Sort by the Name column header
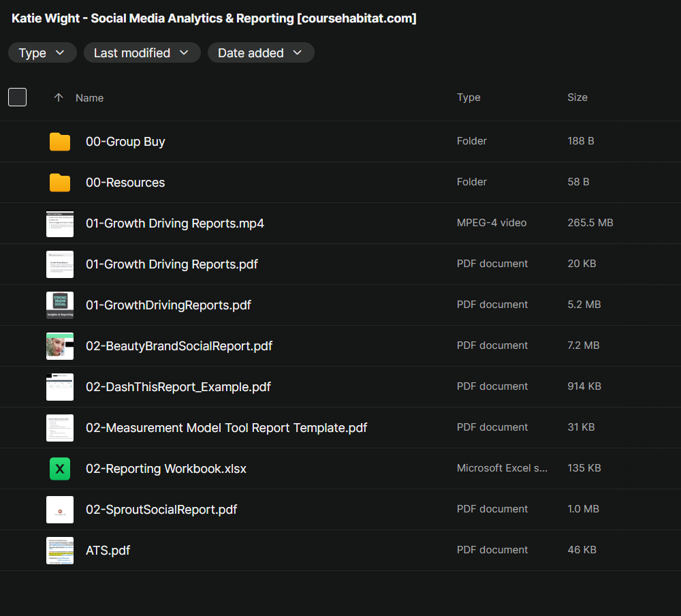Image resolution: width=681 pixels, height=616 pixels. [89, 98]
